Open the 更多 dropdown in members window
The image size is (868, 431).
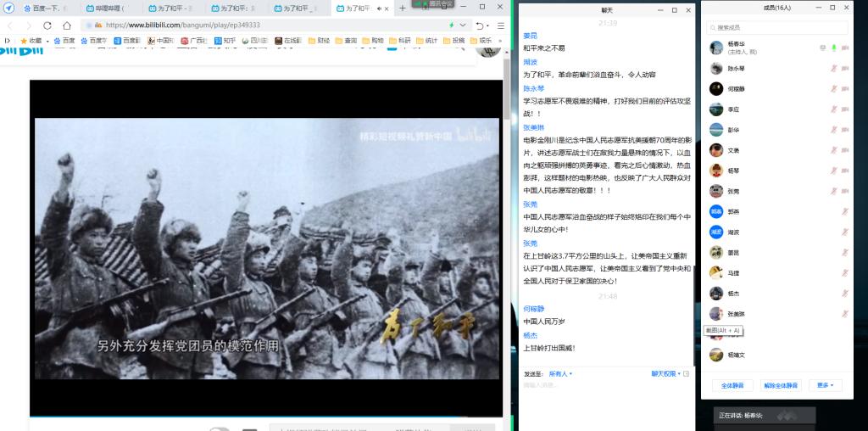pyautogui.click(x=825, y=385)
